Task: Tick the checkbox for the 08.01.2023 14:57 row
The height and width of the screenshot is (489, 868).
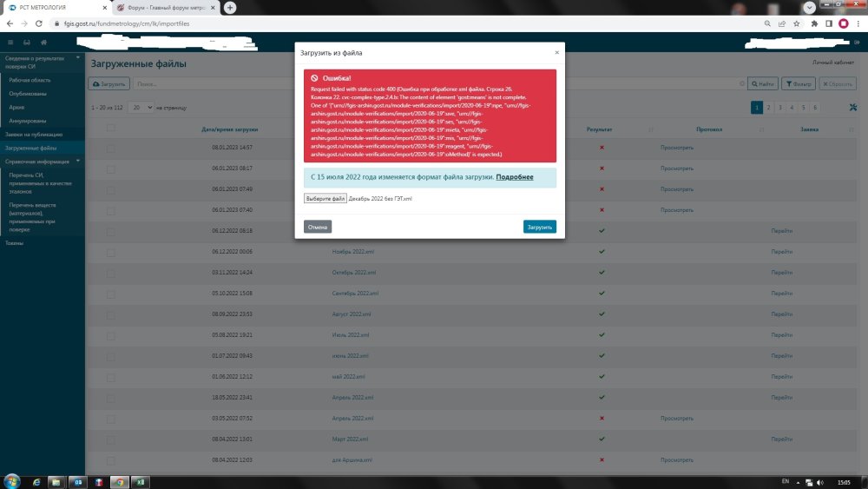Action: coord(110,148)
